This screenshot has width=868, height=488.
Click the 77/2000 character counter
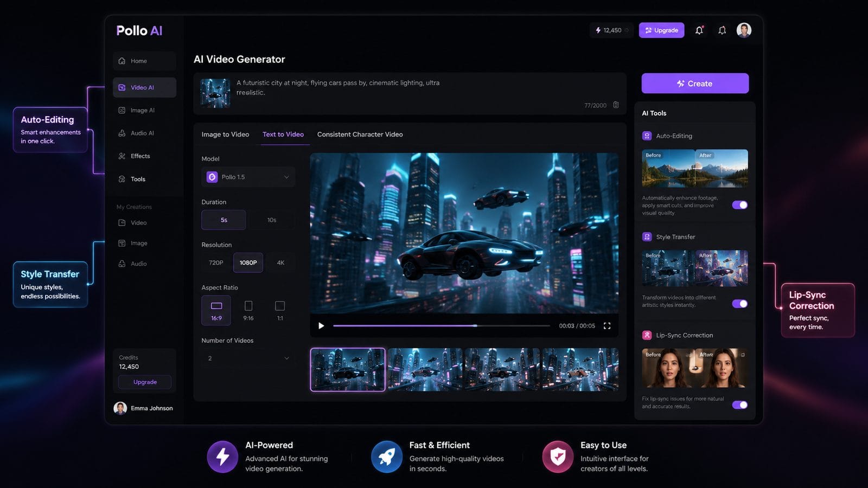point(595,106)
